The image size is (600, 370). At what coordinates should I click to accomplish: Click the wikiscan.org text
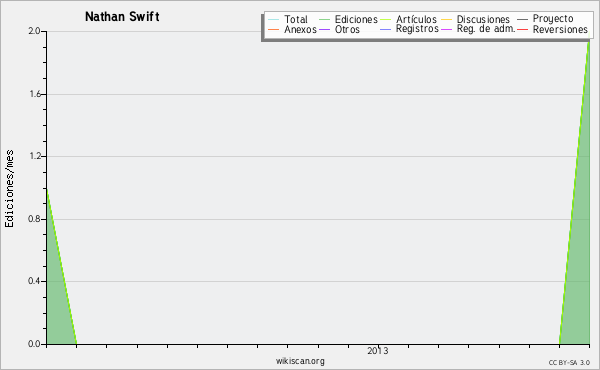[300, 361]
